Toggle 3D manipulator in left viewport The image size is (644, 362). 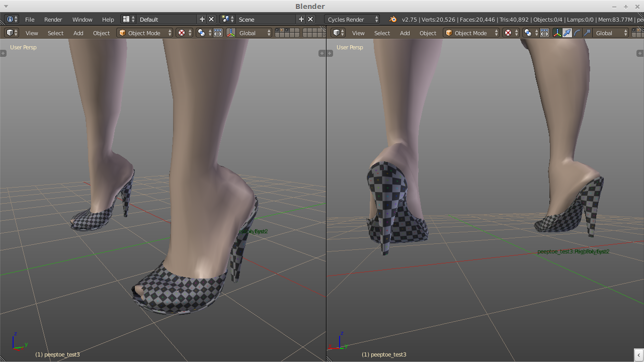click(x=231, y=33)
